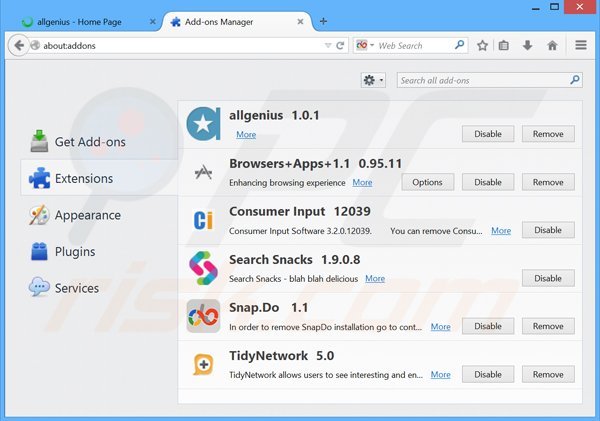Focus the Search all add-ons field
This screenshot has height=421, width=600.
tap(489, 80)
